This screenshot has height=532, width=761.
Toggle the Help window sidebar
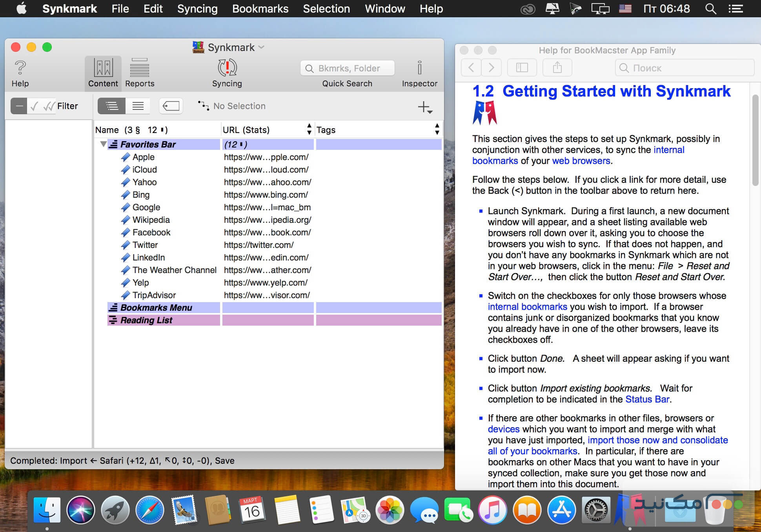point(522,68)
